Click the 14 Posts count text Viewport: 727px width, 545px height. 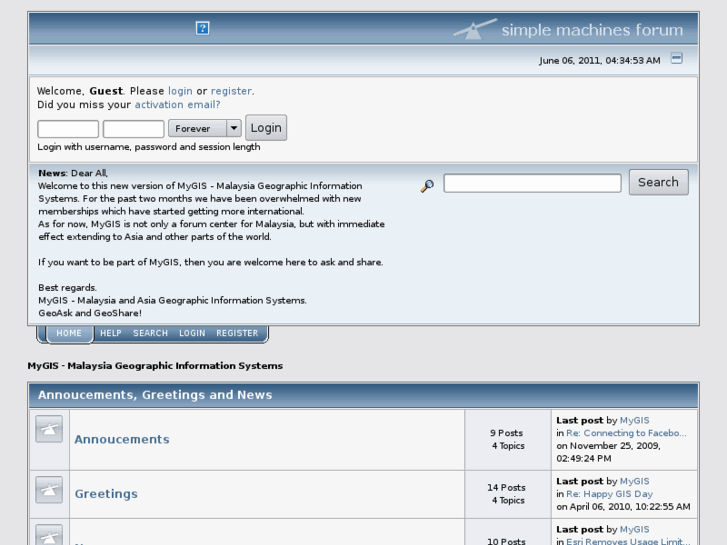(x=506, y=487)
